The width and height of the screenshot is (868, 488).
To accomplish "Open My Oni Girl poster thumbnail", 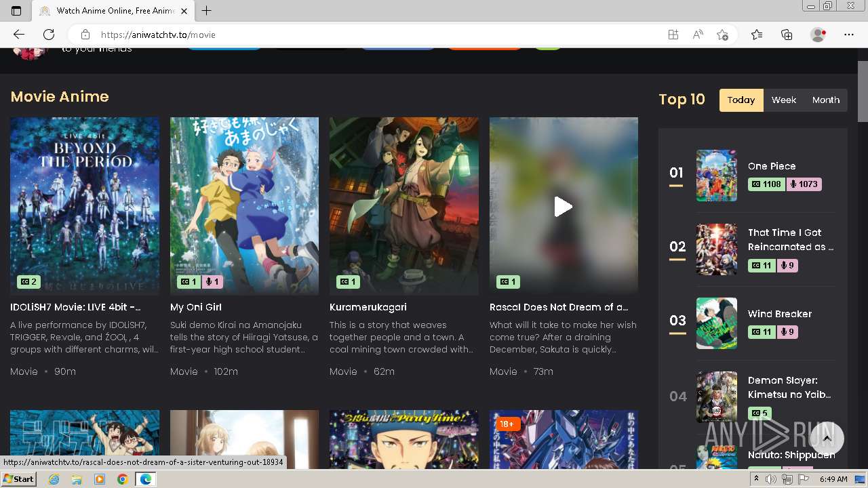I will coord(244,206).
